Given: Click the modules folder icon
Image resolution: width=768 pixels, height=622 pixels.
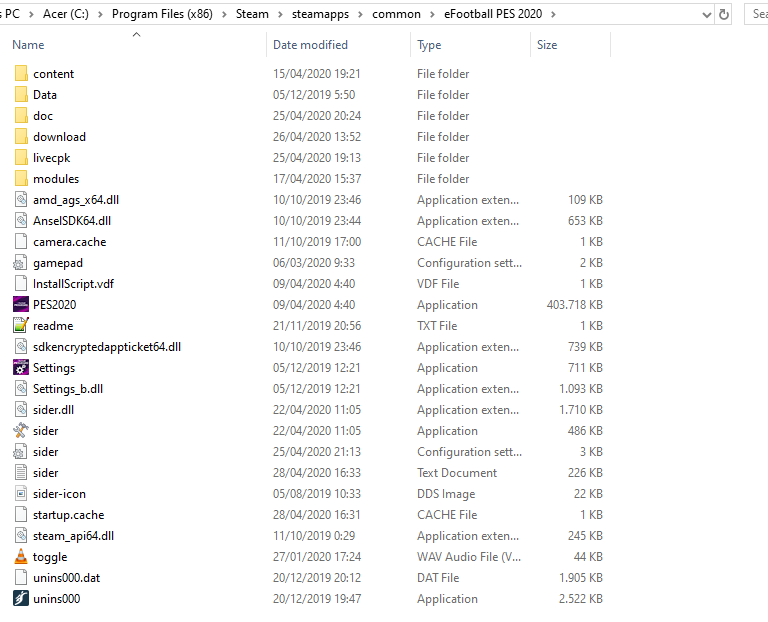Looking at the screenshot, I should pyautogui.click(x=21, y=179).
